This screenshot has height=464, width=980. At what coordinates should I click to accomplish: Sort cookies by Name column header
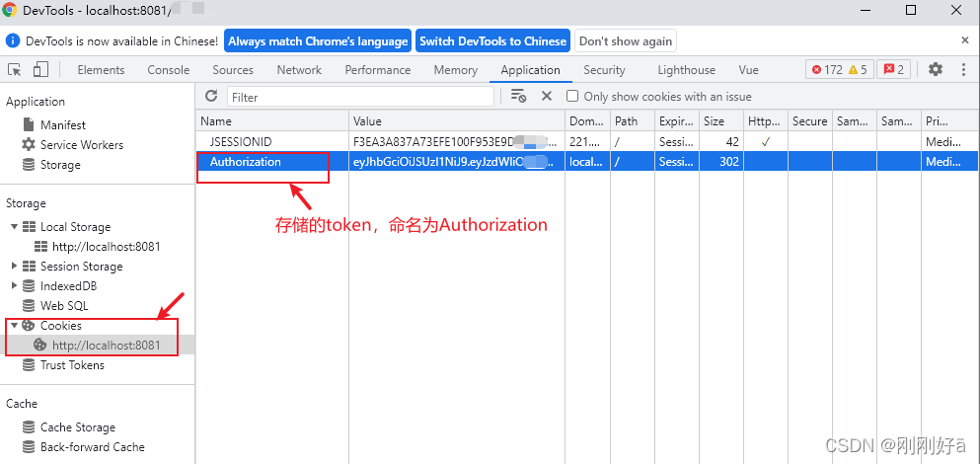(x=272, y=121)
